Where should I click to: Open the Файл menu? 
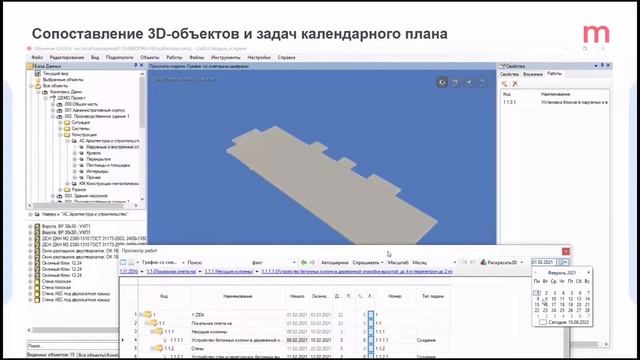37,58
